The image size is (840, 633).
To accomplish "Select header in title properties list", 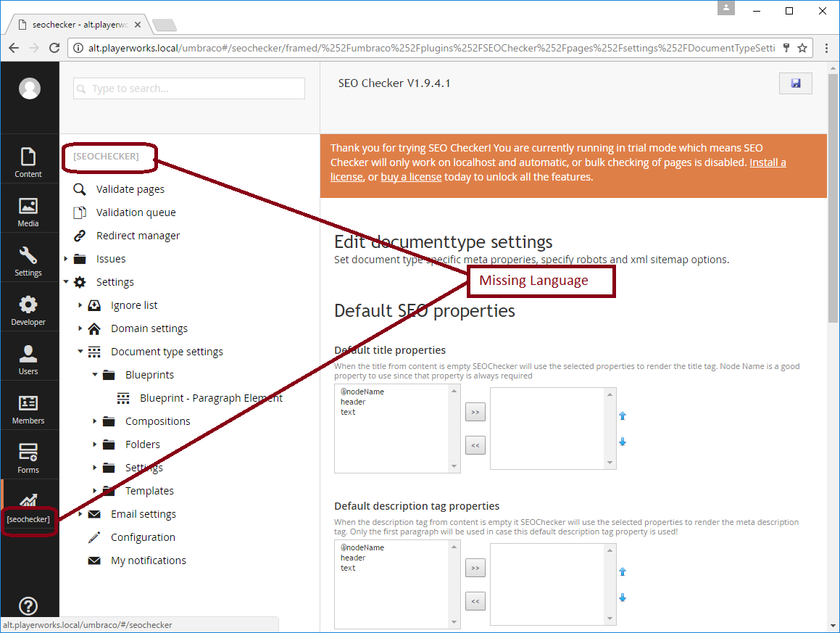I will pos(353,402).
